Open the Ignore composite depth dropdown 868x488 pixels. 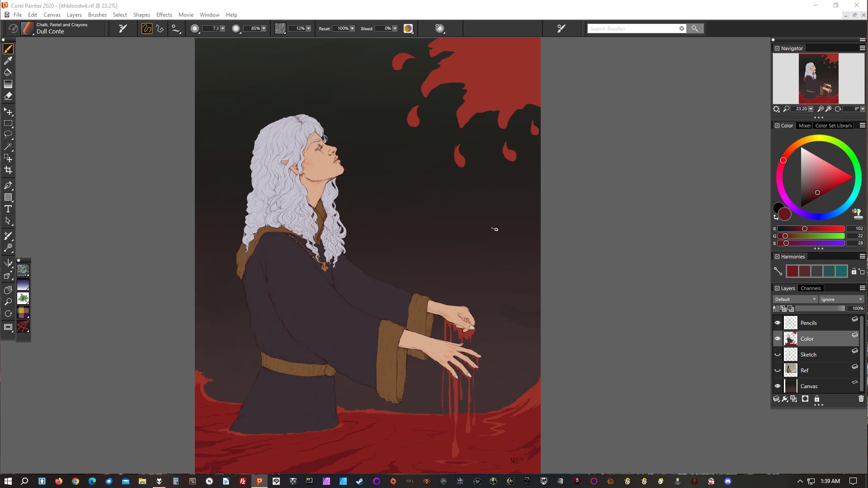[x=841, y=299]
